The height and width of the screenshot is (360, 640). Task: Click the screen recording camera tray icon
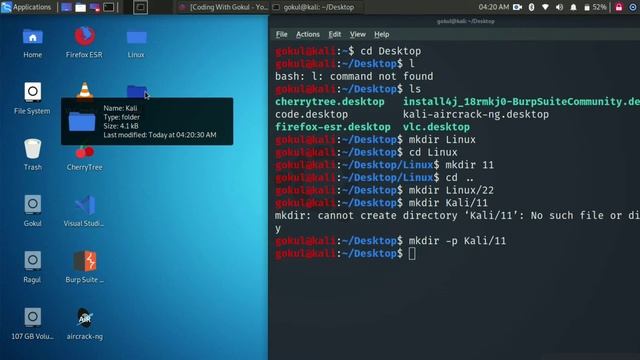[x=517, y=7]
